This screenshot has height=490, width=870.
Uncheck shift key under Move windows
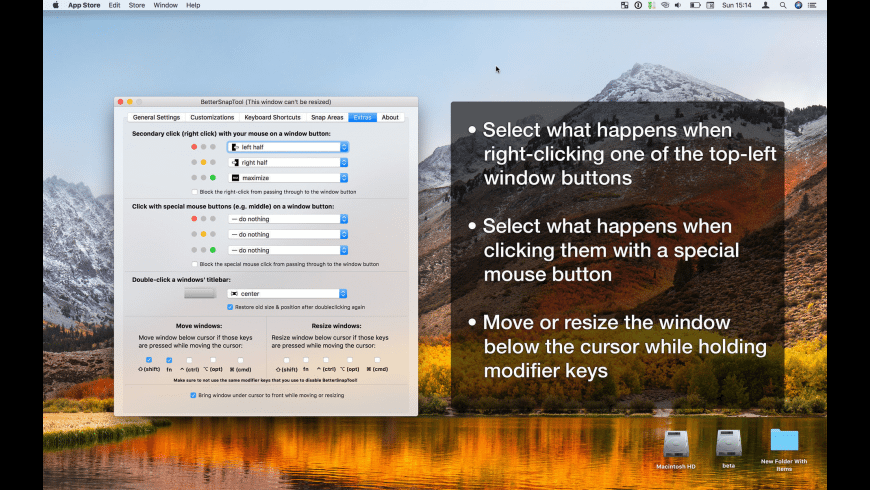tap(149, 360)
